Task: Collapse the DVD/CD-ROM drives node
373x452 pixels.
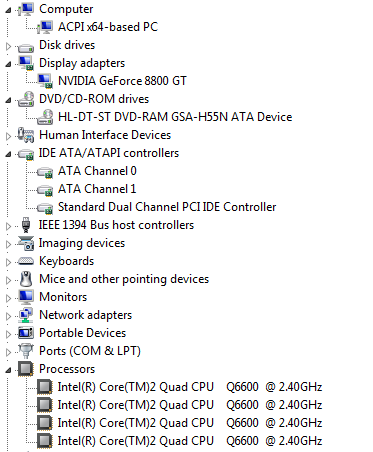Action: [x=8, y=100]
